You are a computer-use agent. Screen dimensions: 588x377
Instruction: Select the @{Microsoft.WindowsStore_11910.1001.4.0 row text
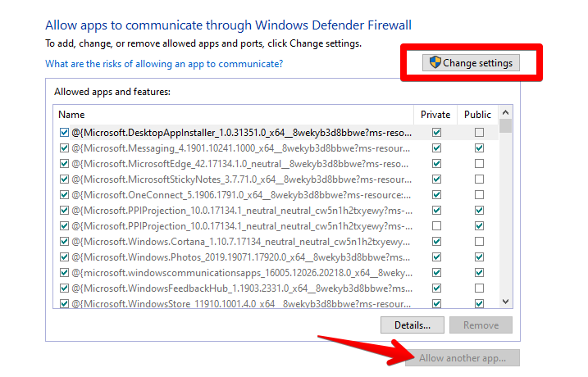pyautogui.click(x=241, y=303)
